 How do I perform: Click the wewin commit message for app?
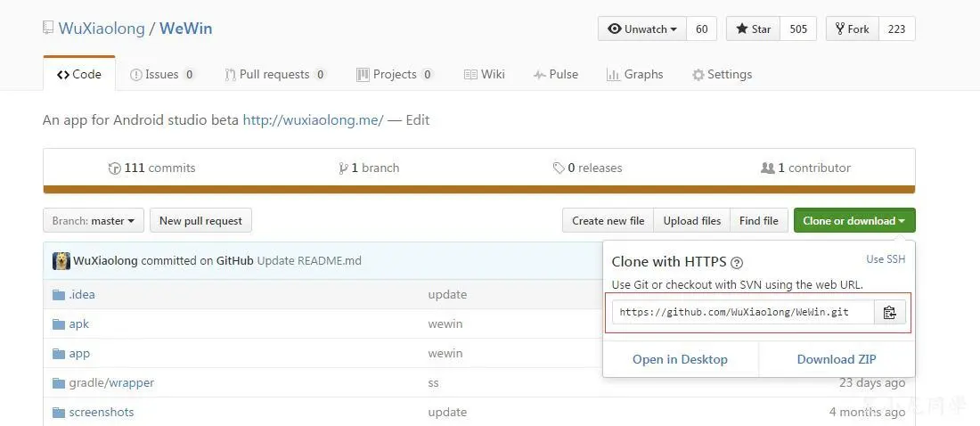point(445,354)
